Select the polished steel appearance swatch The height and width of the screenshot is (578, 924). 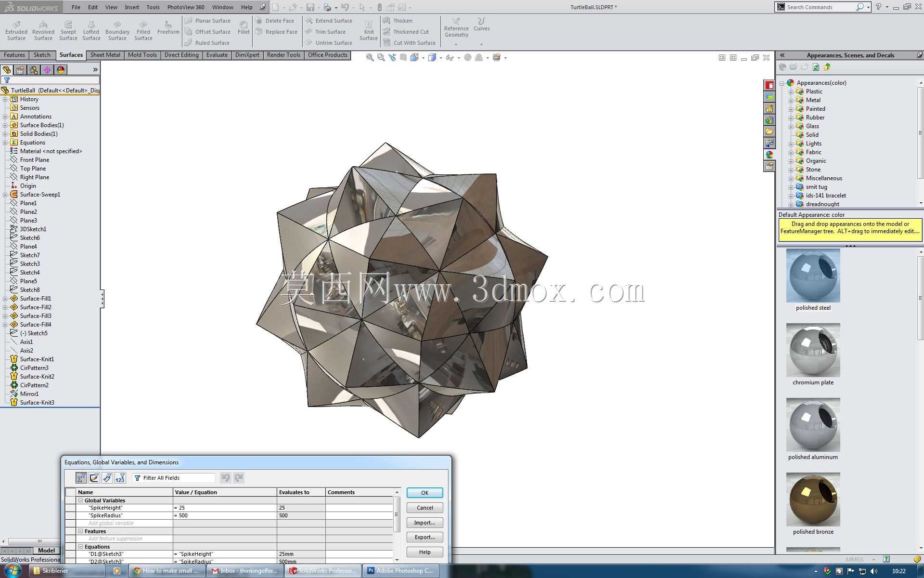813,276
